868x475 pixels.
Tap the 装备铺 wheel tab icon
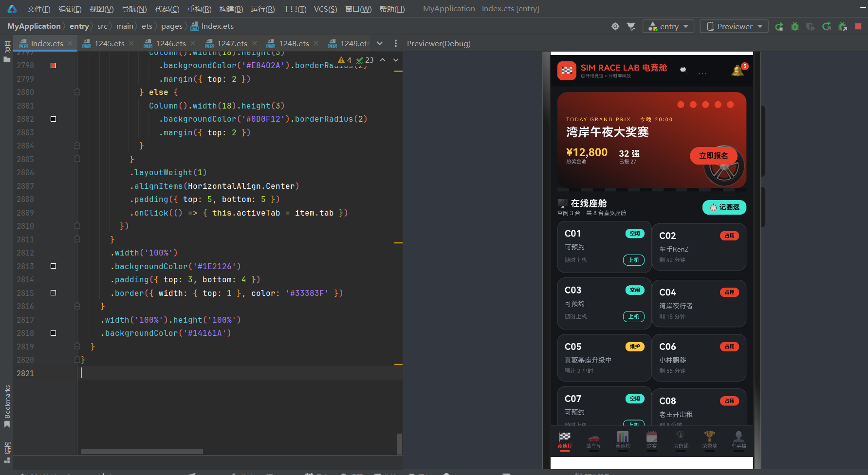681,437
